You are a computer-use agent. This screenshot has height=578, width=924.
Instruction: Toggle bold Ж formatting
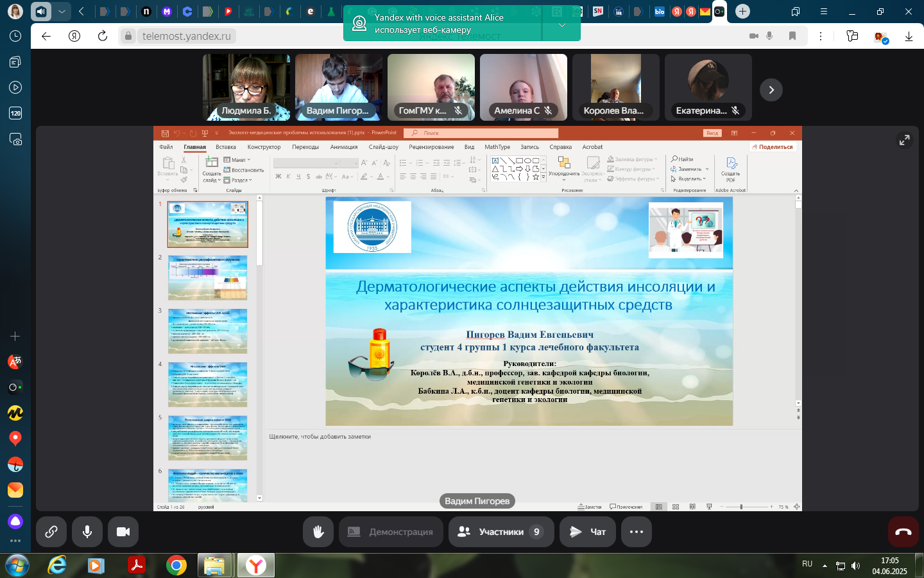click(278, 177)
